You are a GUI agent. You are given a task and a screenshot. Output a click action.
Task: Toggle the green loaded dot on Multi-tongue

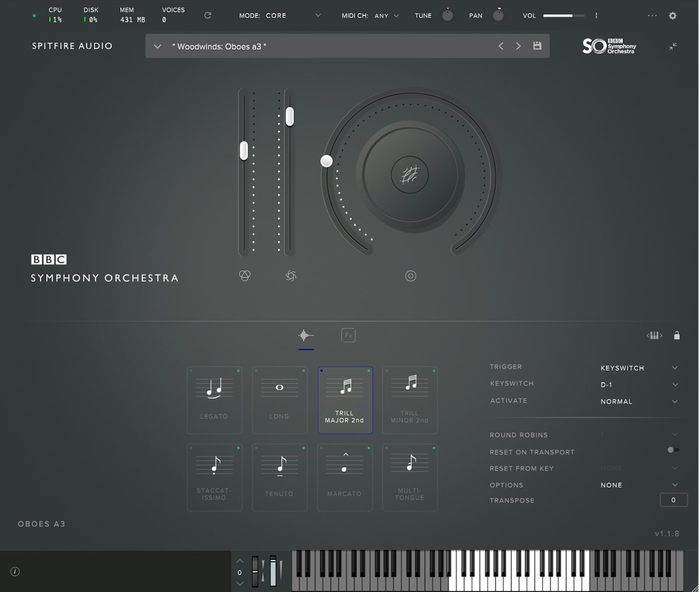pyautogui.click(x=433, y=448)
